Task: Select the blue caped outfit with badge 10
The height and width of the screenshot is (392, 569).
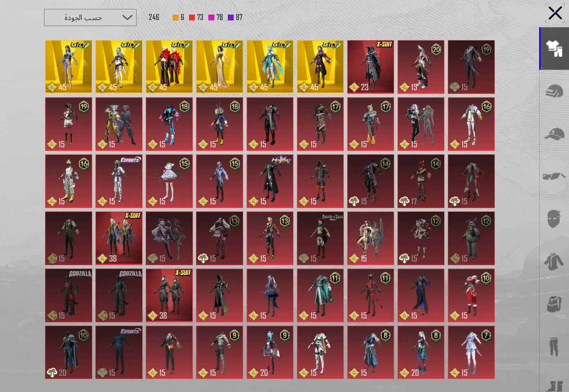Action: coord(69,352)
